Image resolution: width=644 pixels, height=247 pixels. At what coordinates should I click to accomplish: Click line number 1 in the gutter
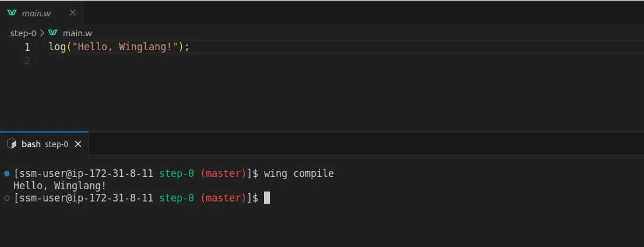(27, 47)
